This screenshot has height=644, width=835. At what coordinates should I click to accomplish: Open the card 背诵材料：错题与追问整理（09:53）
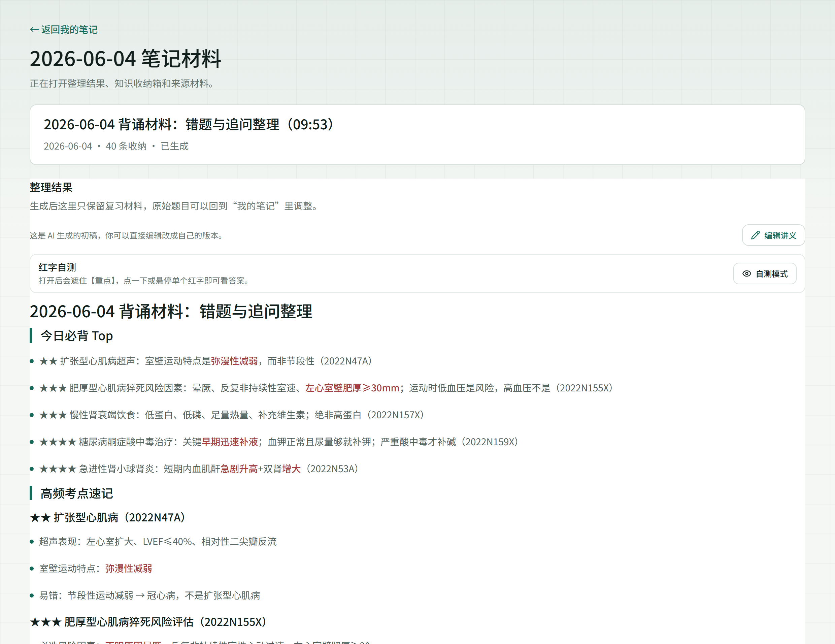point(417,135)
